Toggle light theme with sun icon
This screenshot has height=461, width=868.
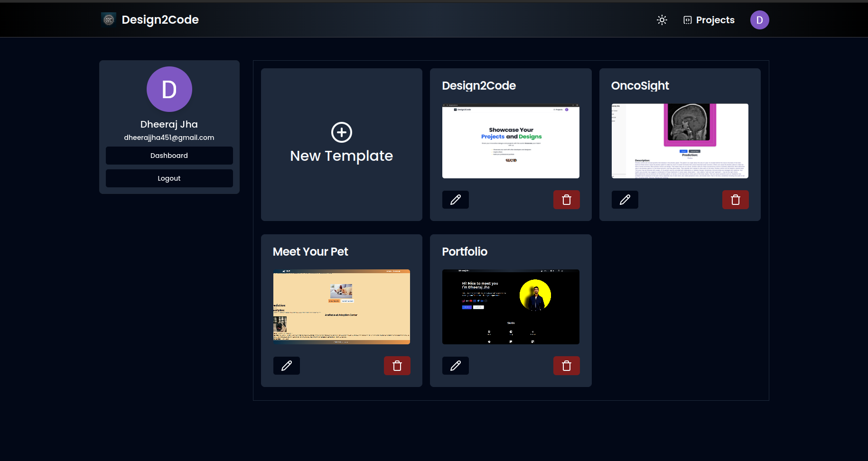pos(662,20)
